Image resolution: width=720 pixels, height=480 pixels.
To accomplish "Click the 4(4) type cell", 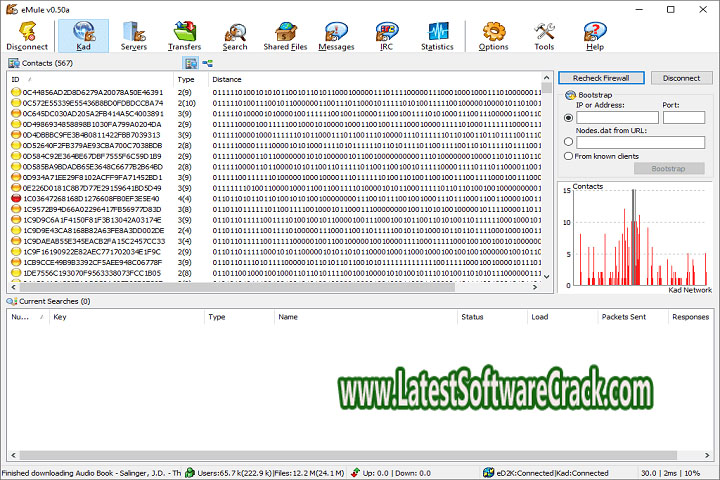I will (x=185, y=198).
